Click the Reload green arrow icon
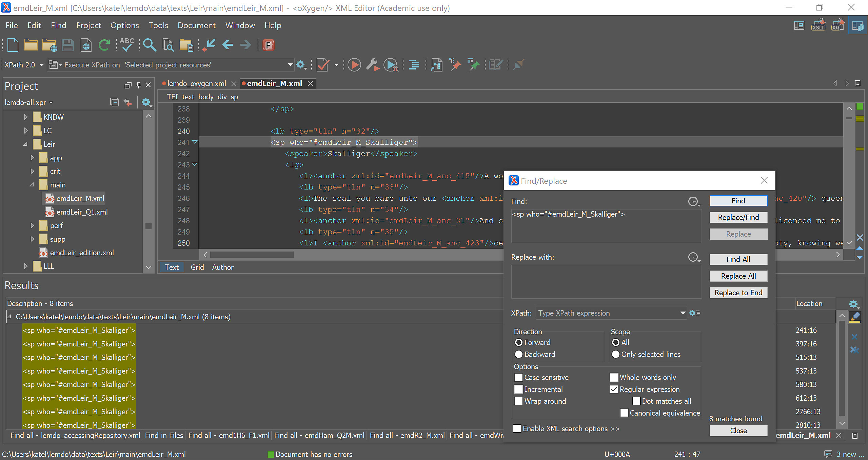Screen dimensions: 868x460 point(104,45)
